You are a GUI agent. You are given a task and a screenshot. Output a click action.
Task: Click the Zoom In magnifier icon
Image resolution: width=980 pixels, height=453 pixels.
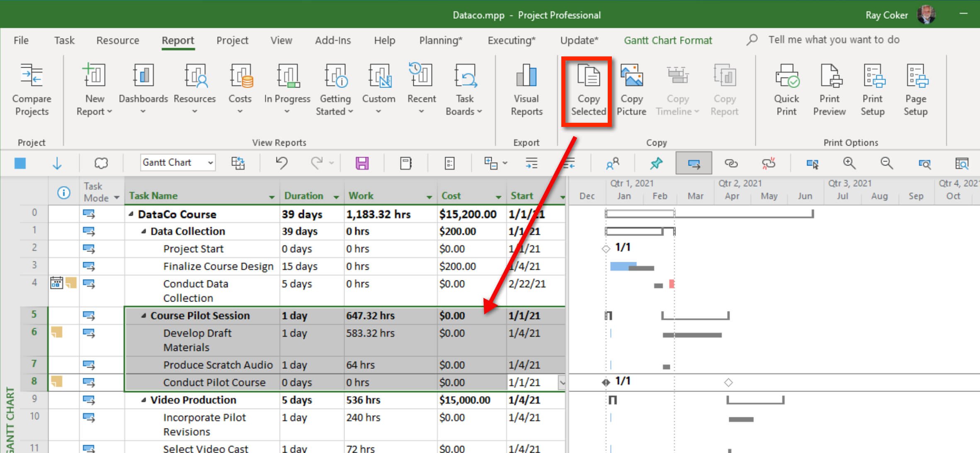click(x=849, y=163)
